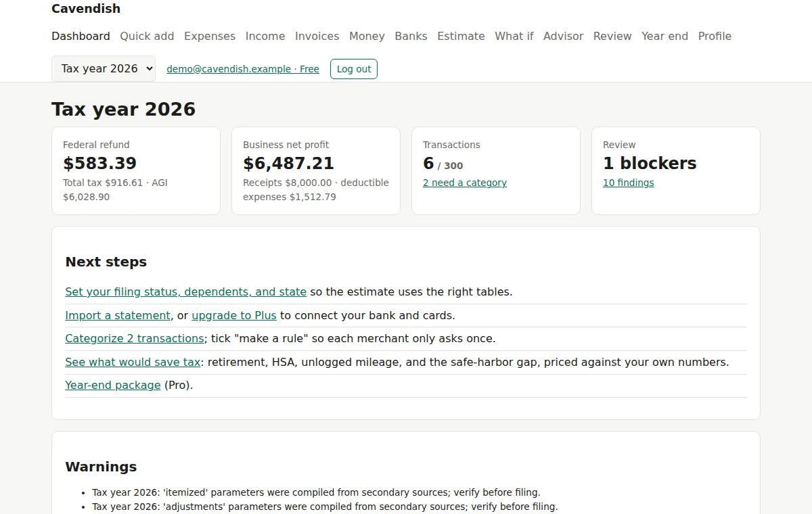Image resolution: width=812 pixels, height=514 pixels.
Task: Click the $6,487.21 business net profit value
Action: tap(289, 163)
